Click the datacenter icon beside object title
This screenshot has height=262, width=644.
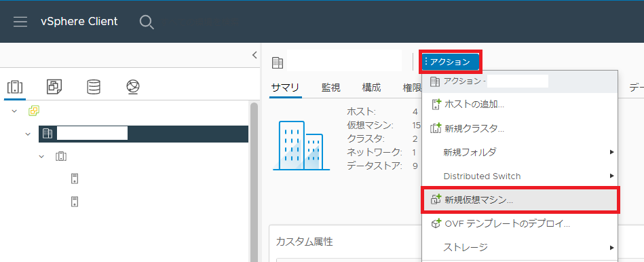(x=278, y=63)
